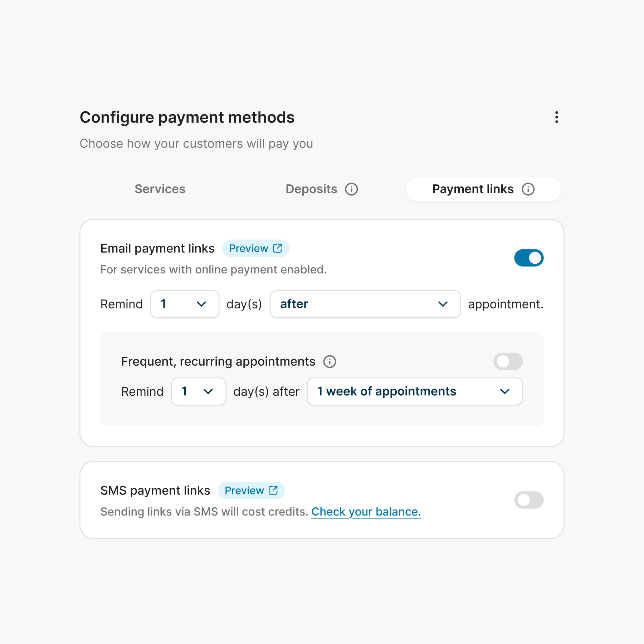
Task: Click the info icon beside Payment links
Action: point(528,189)
